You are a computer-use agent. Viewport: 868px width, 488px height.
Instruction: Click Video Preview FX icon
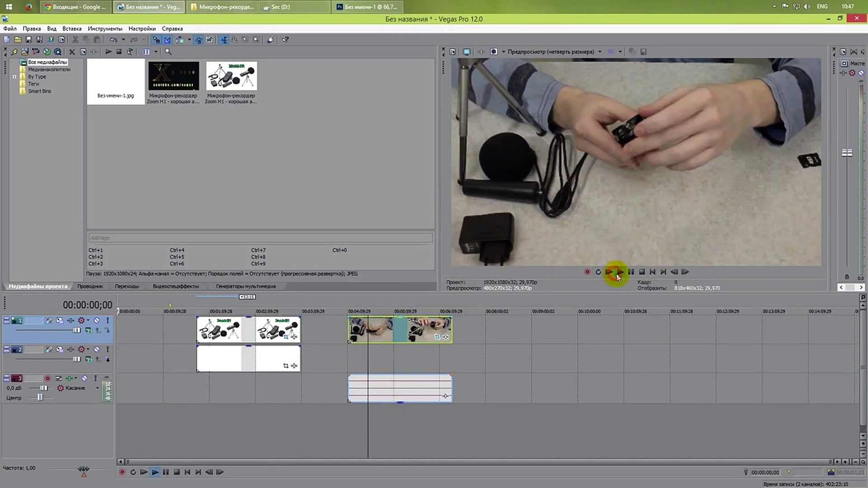click(x=481, y=52)
